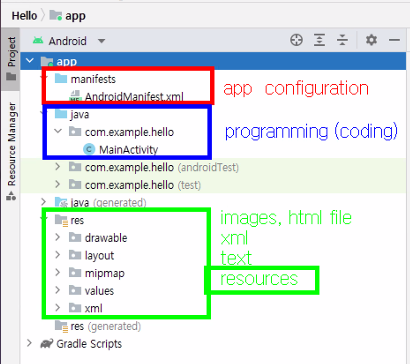The width and height of the screenshot is (410, 364).
Task: Select the values folder name
Action: [99, 291]
